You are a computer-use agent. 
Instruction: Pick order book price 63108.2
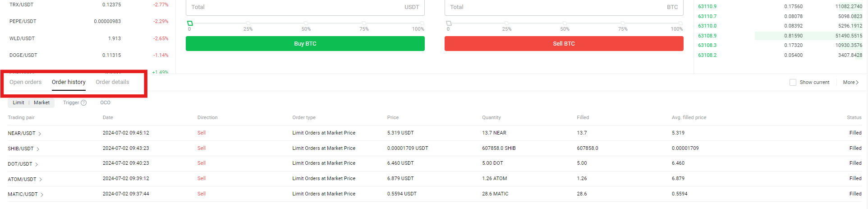[x=707, y=55]
